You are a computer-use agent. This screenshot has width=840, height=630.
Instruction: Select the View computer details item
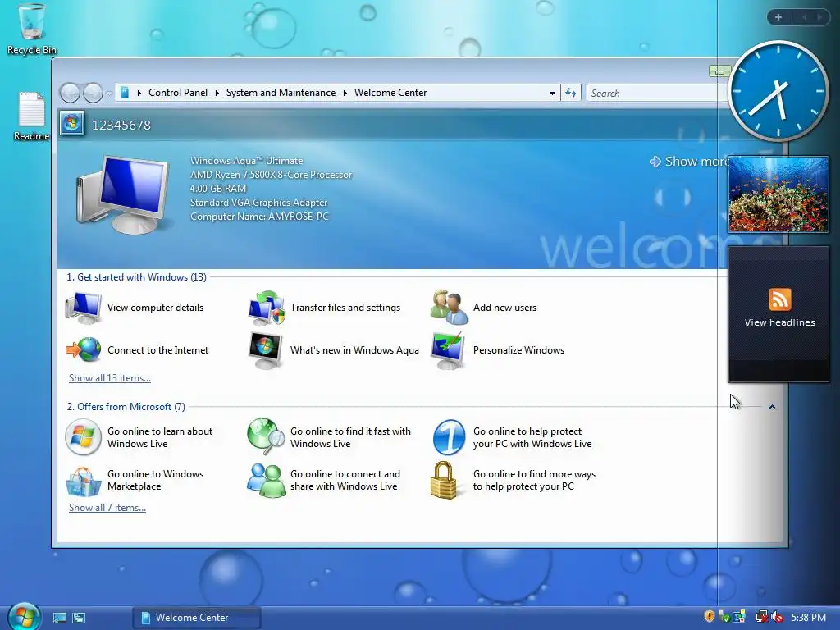(135, 308)
